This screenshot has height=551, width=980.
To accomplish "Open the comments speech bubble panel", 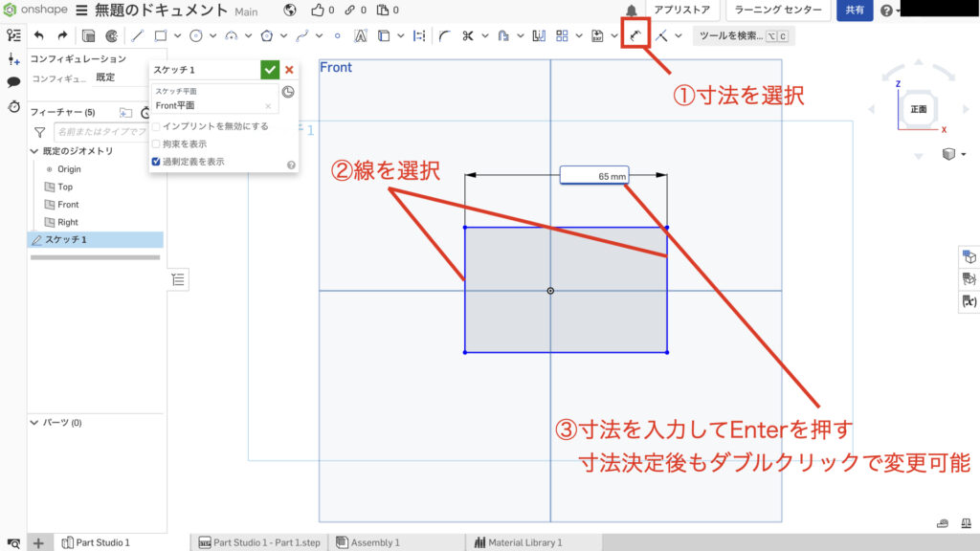I will click(13, 82).
